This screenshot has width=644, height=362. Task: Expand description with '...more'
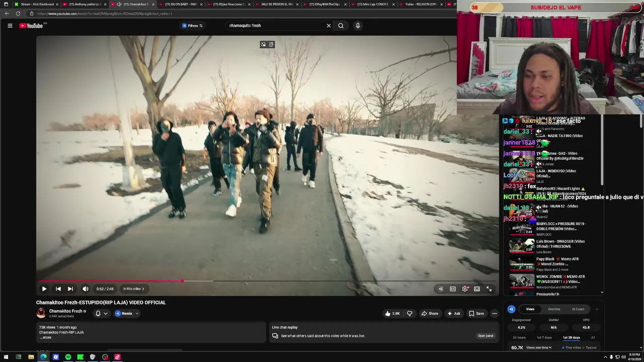[46, 338]
